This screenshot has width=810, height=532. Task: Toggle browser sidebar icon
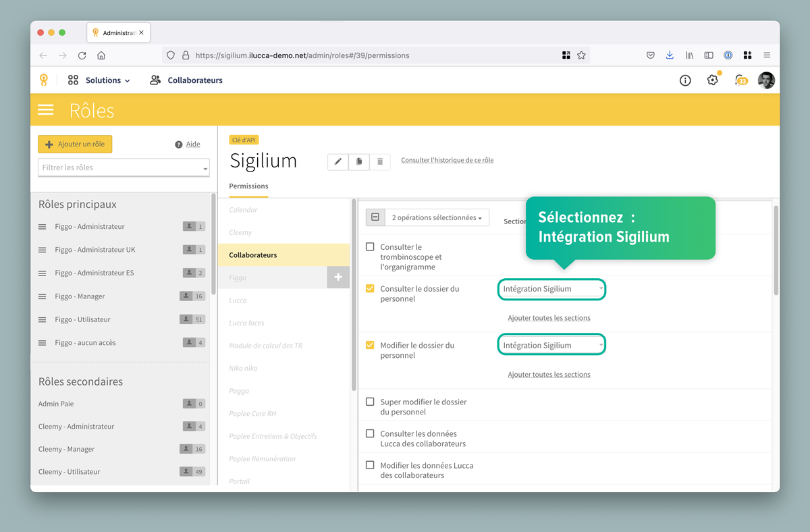[709, 55]
